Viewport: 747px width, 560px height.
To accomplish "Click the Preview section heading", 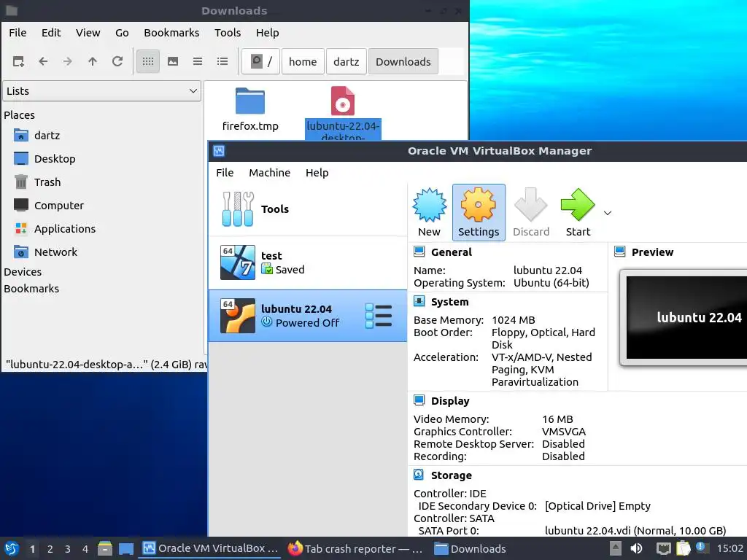I will pyautogui.click(x=652, y=252).
